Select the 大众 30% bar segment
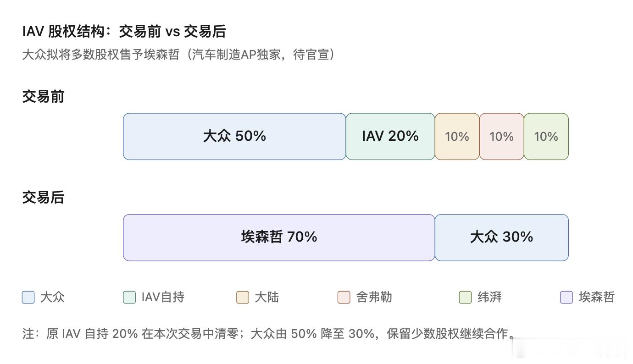Viewport: 633px width, 364px height. point(502,237)
